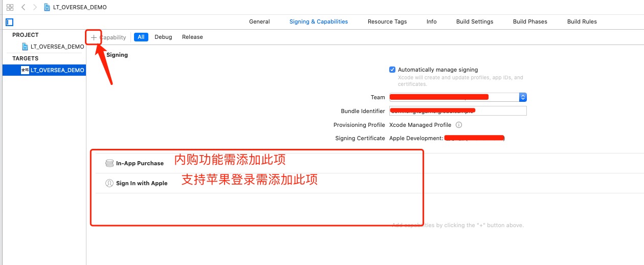This screenshot has width=644, height=265.
Task: Open the related items grid icon
Action: [x=10, y=7]
